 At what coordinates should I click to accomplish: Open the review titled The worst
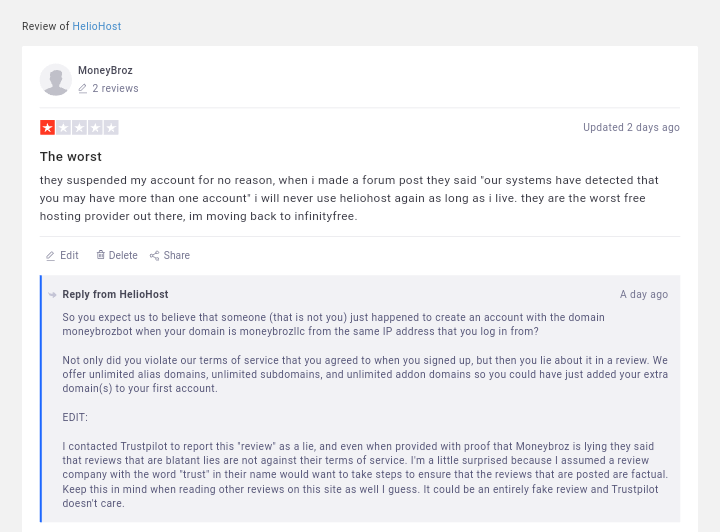(x=71, y=157)
